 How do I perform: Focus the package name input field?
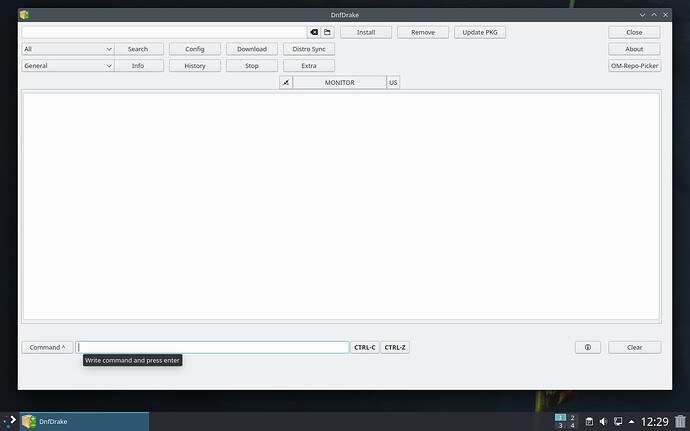coord(164,32)
